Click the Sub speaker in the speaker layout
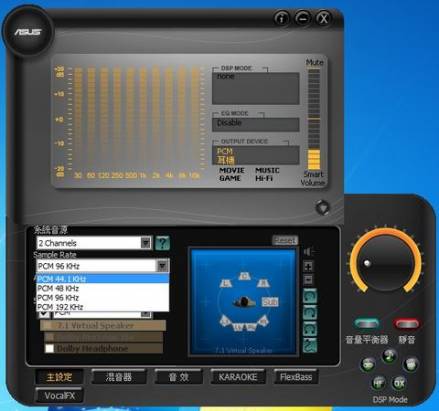Image resolution: width=439 pixels, height=411 pixels. click(x=270, y=302)
